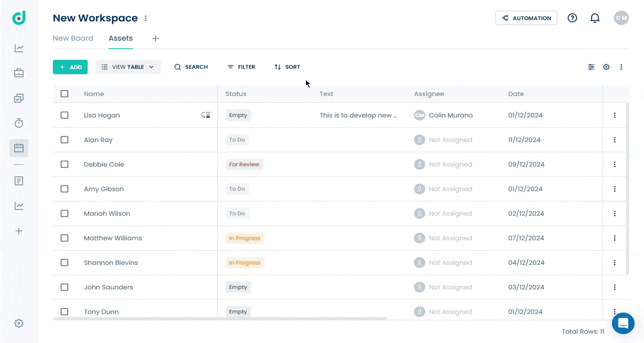644x343 pixels.
Task: Open the chat support bubble
Action: 623,324
